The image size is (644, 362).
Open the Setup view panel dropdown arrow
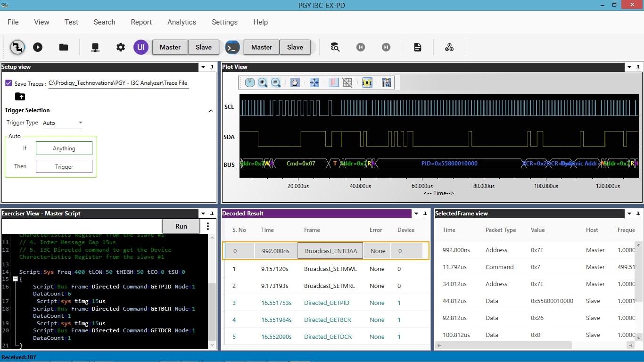(203, 67)
